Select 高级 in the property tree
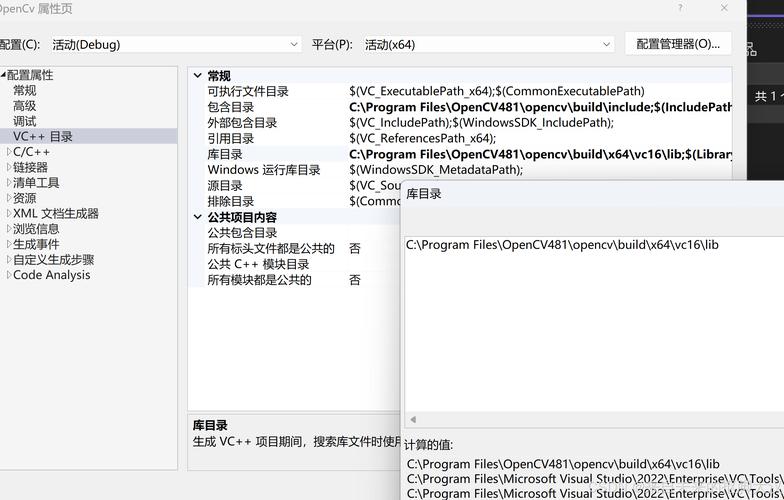The width and height of the screenshot is (784, 500). pyautogui.click(x=24, y=106)
